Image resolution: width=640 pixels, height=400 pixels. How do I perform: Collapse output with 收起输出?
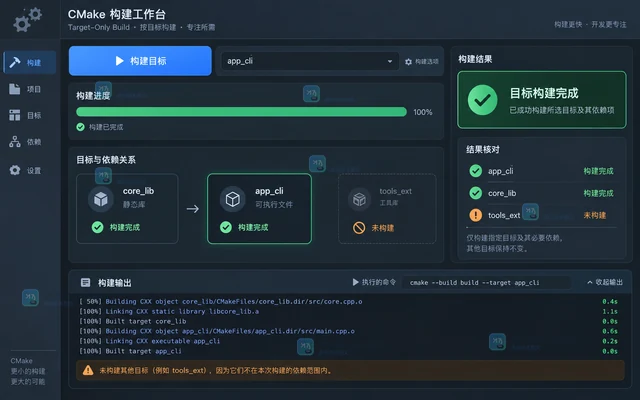pyautogui.click(x=605, y=282)
